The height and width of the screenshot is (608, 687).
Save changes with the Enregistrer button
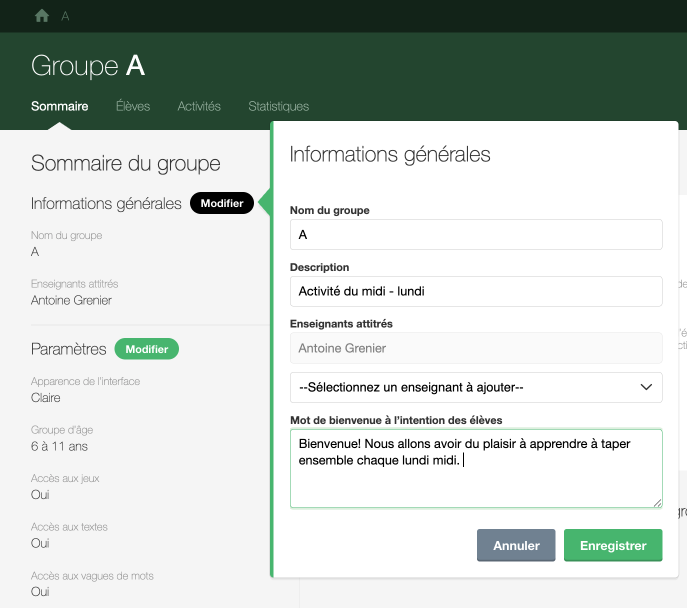click(612, 546)
